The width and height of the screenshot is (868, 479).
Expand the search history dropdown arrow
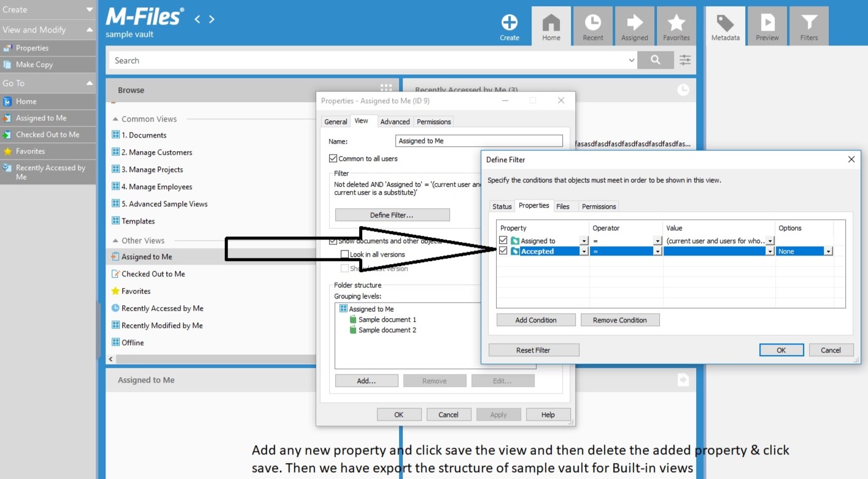tap(632, 60)
